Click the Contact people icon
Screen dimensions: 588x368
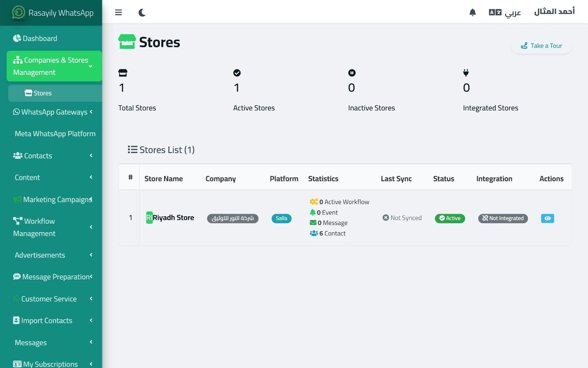314,233
